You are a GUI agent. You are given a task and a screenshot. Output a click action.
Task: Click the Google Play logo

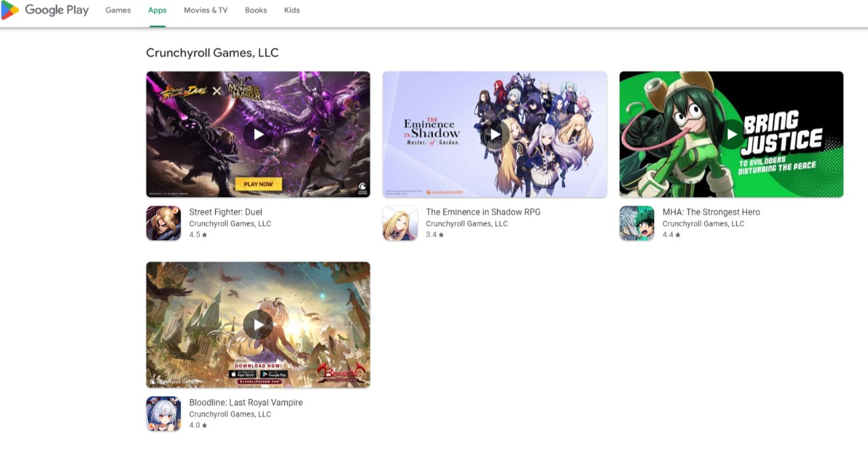pos(45,10)
